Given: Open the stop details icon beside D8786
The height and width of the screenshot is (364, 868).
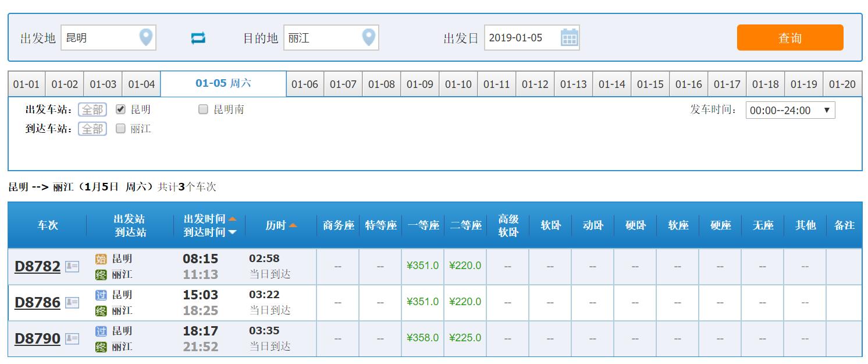Looking at the screenshot, I should click(72, 302).
